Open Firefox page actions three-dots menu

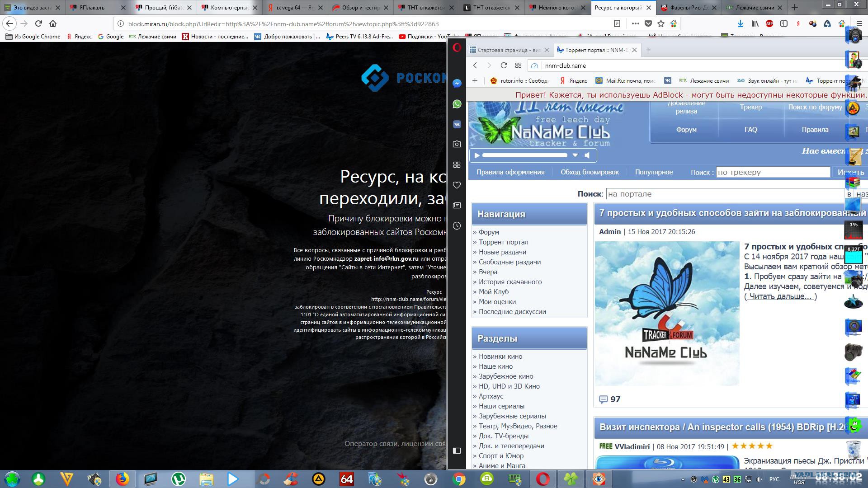pyautogui.click(x=636, y=23)
